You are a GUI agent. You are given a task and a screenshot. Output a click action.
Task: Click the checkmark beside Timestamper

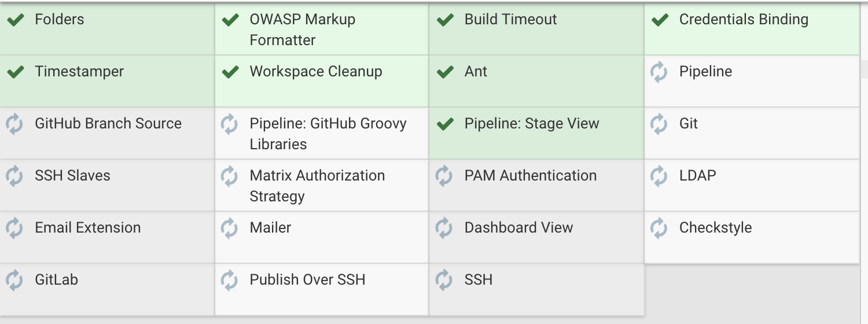tap(16, 72)
